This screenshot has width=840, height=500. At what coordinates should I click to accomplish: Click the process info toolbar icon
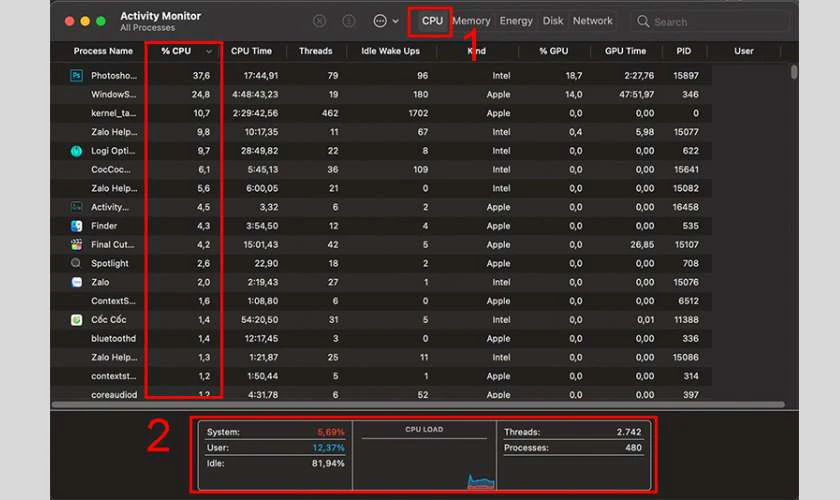349,21
